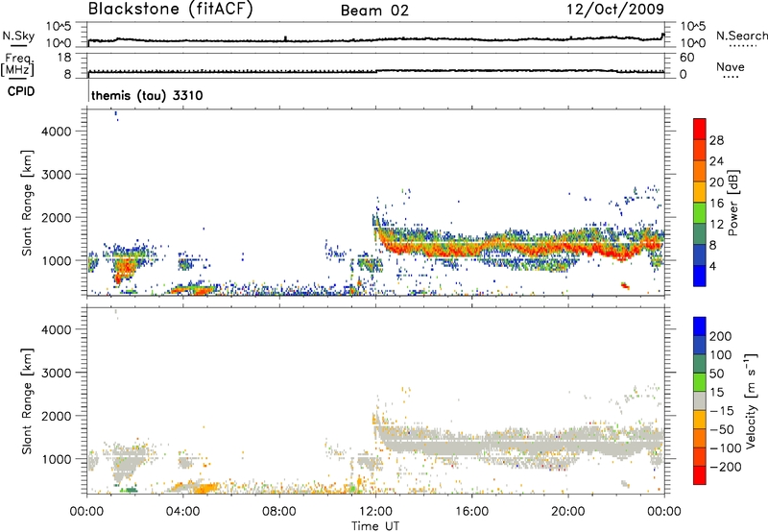
Task: Click the "08:00" time tick label
Action: [279, 512]
